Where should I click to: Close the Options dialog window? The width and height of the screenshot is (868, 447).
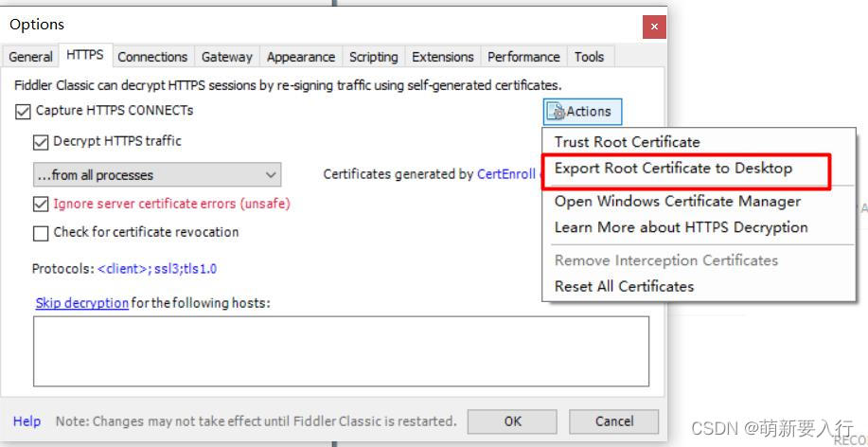[653, 27]
